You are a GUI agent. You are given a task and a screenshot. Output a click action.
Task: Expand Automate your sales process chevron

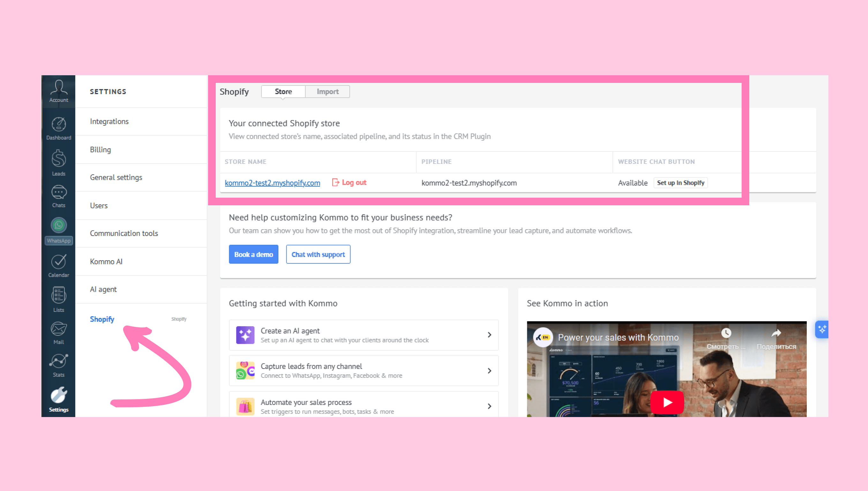point(489,407)
